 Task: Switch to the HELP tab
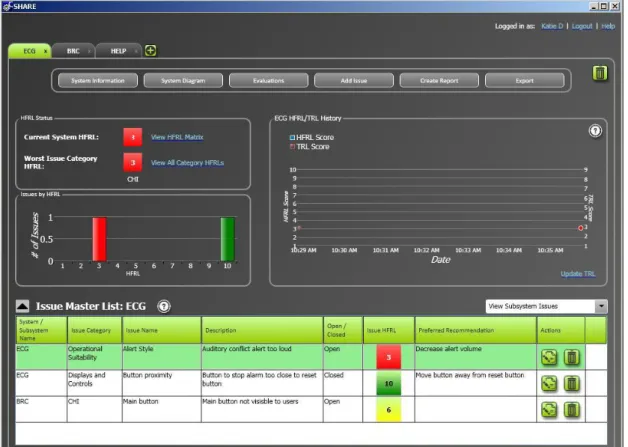119,51
